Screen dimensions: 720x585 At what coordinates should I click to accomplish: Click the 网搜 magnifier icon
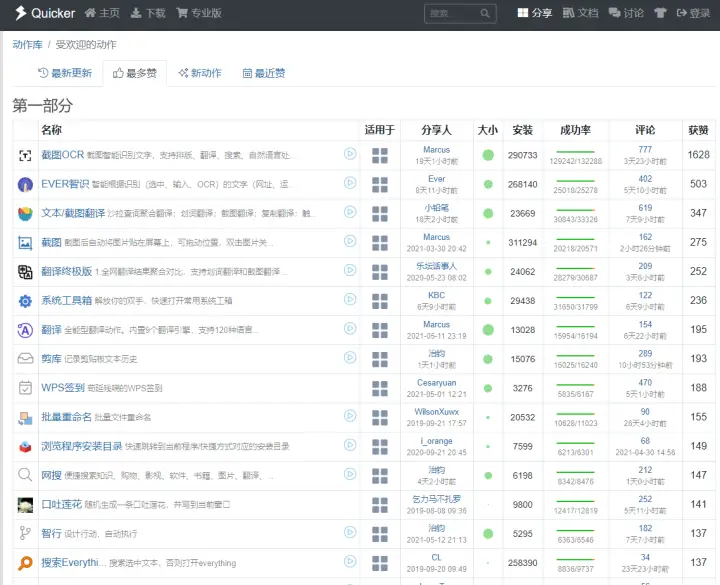(25, 475)
